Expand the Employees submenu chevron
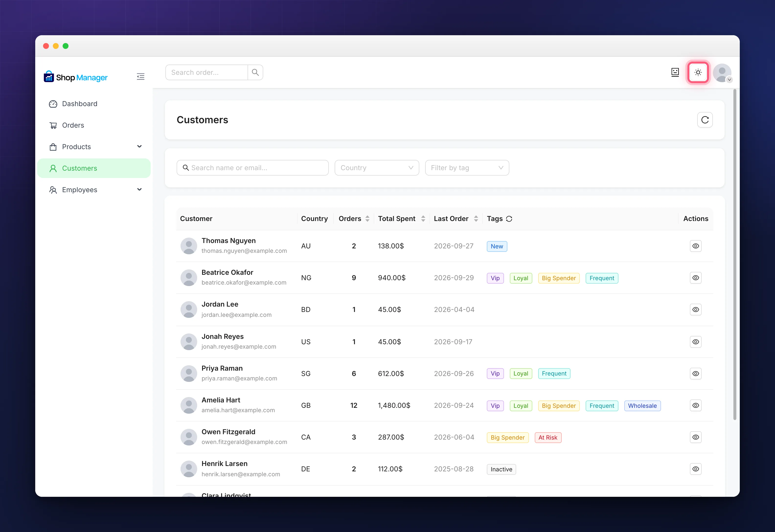This screenshot has width=775, height=532. click(x=139, y=189)
